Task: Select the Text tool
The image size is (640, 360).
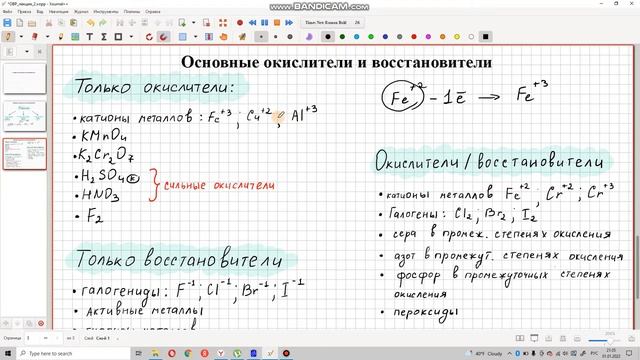Action: (89, 37)
